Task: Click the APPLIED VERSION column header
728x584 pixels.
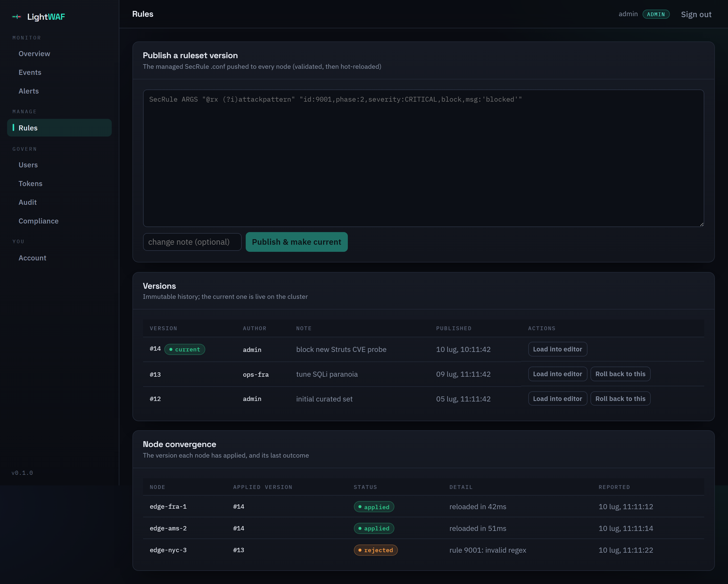Action: 262,487
